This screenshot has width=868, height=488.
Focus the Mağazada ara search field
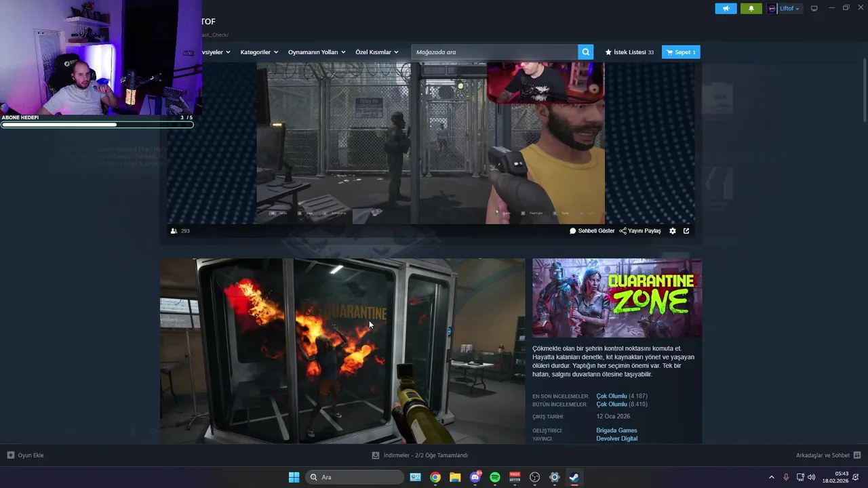click(495, 52)
